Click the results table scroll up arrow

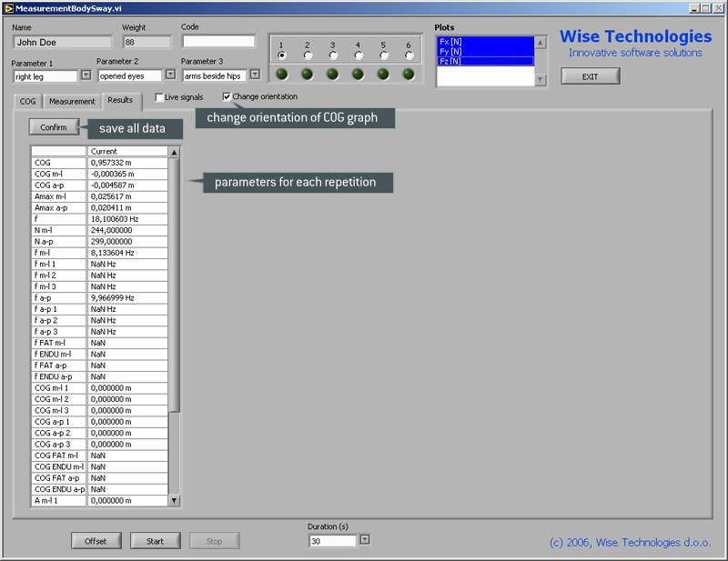174,152
